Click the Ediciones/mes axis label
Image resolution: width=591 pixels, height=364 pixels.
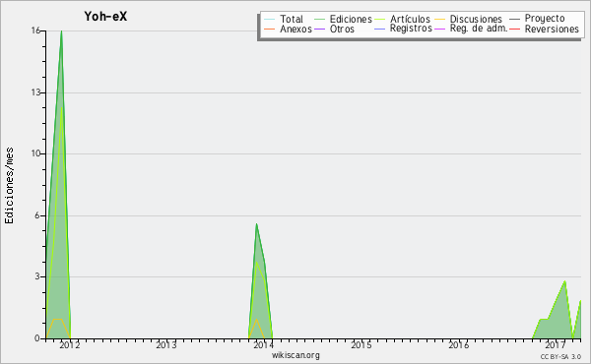[x=9, y=186]
